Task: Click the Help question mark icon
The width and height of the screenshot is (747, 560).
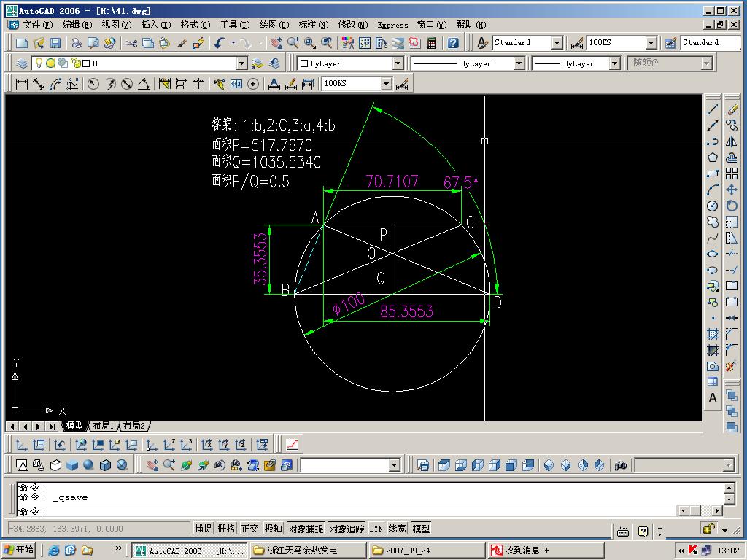Action: 453,43
